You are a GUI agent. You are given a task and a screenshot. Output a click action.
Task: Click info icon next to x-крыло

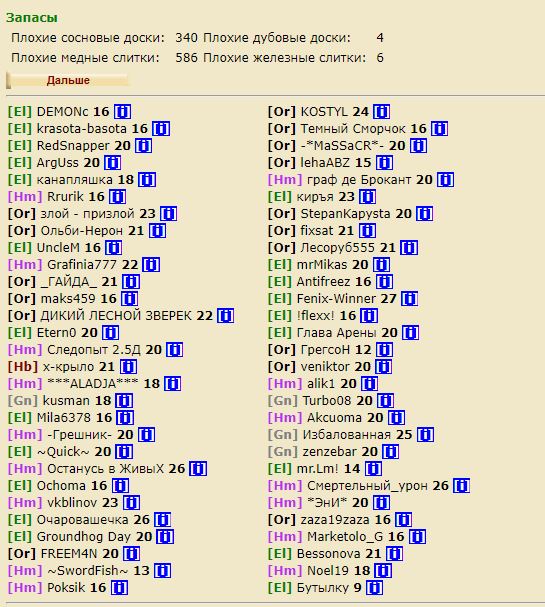click(x=128, y=367)
